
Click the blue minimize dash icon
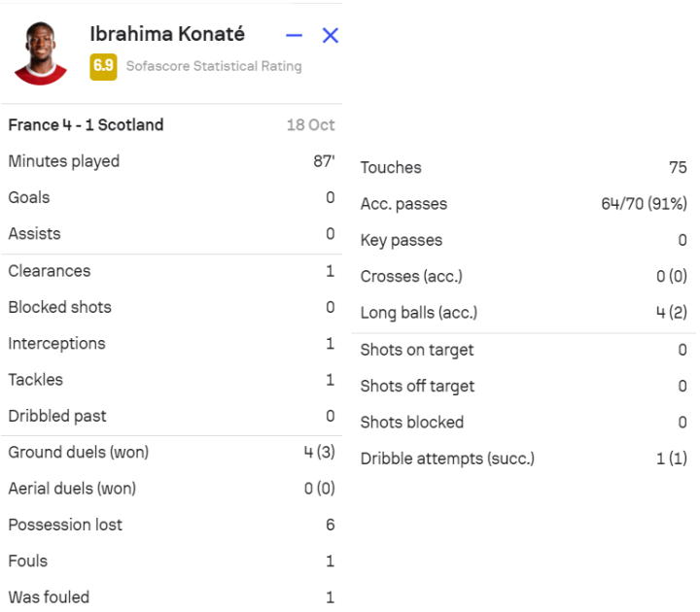(x=294, y=35)
